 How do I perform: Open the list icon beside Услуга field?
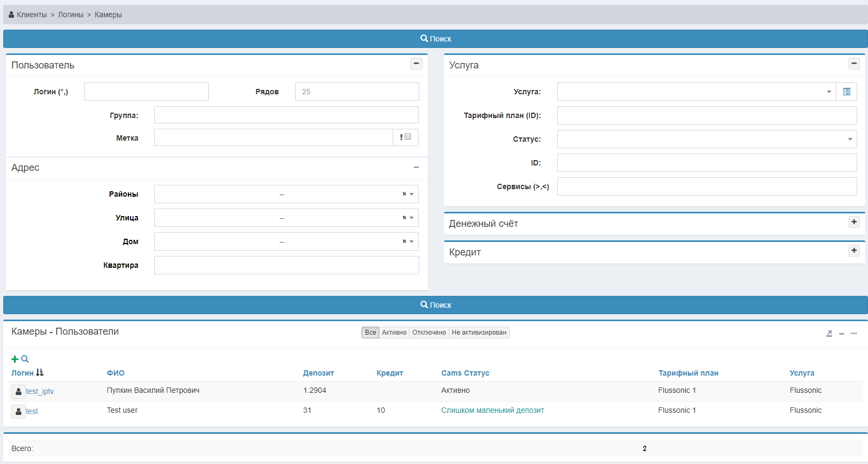click(846, 92)
